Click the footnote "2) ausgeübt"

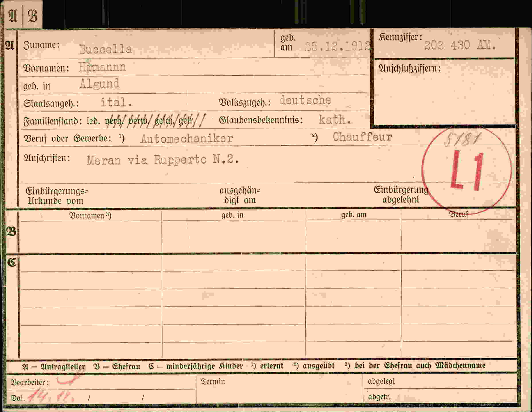point(314,366)
